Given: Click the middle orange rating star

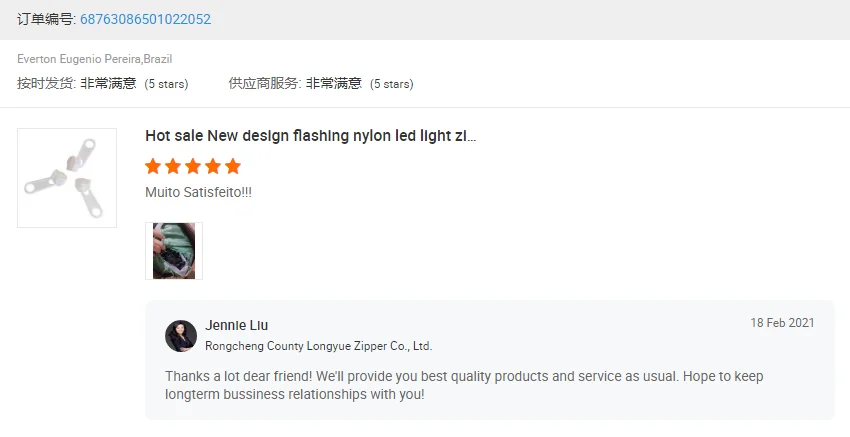Looking at the screenshot, I should pos(193,166).
